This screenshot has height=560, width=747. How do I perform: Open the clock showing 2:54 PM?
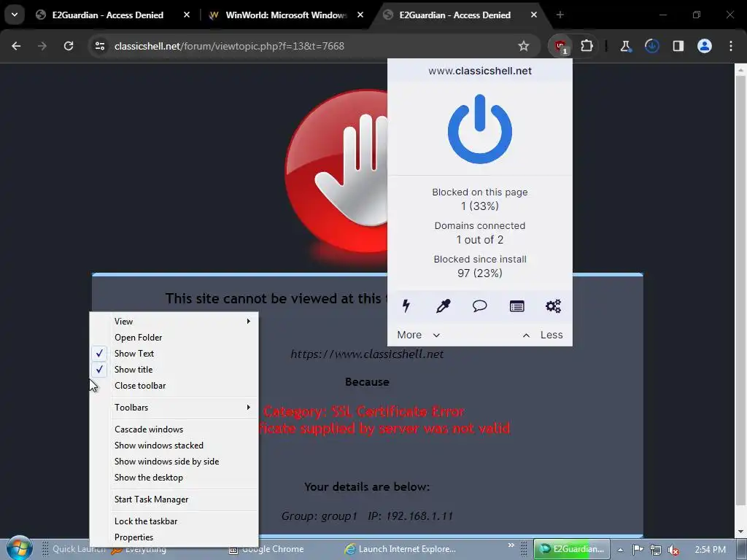(x=711, y=550)
